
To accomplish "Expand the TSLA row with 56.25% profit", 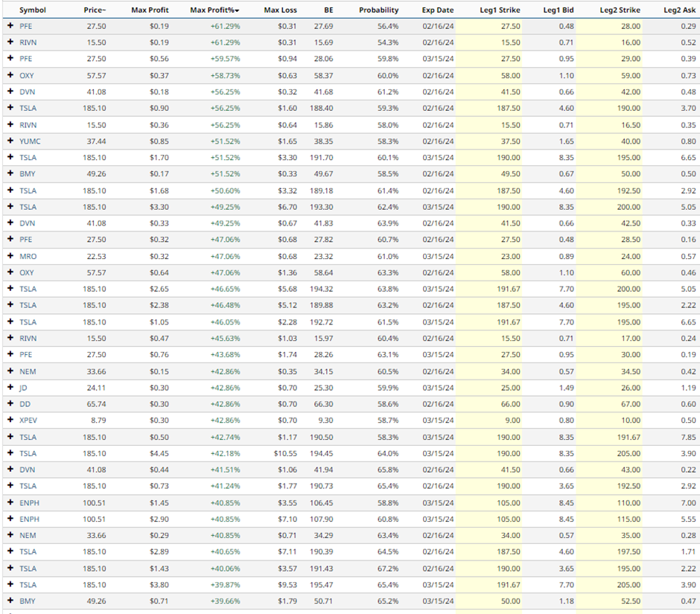I will point(10,108).
